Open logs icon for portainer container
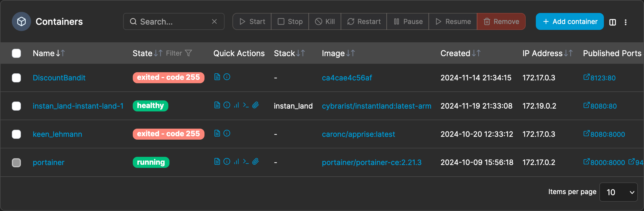Viewport: 644px width, 211px height. tap(217, 161)
